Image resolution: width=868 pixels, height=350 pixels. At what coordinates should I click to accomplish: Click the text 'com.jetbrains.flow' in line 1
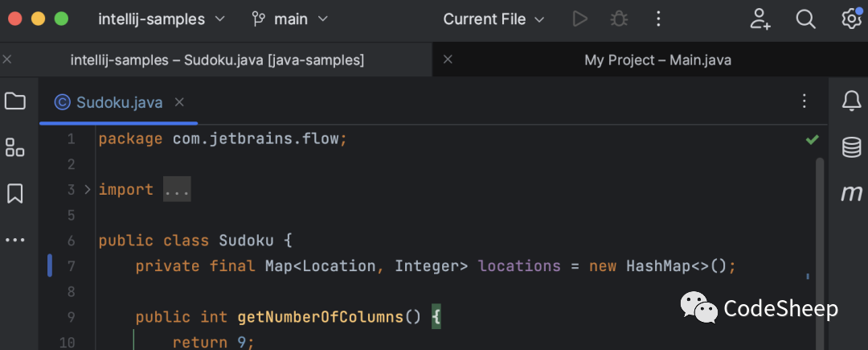tap(256, 139)
